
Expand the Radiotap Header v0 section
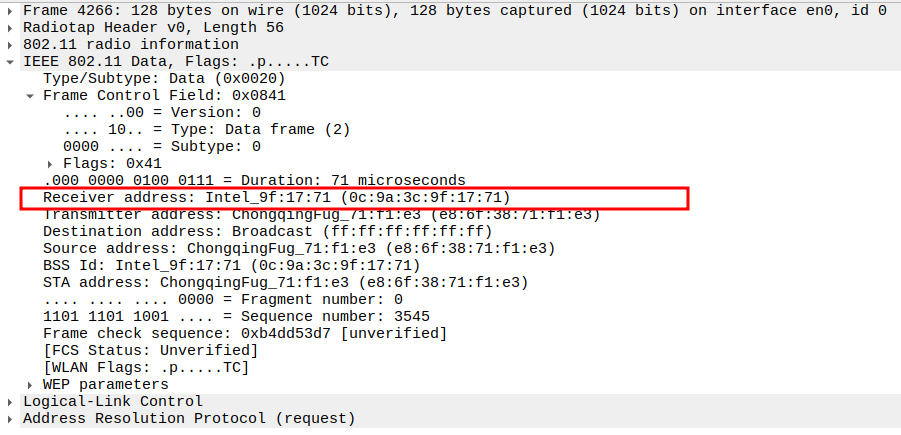tap(11, 28)
